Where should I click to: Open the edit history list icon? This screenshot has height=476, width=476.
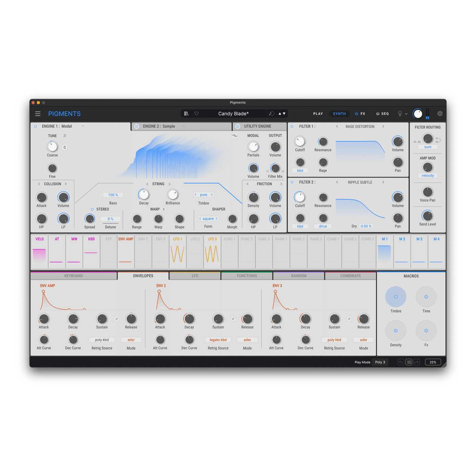409,362
